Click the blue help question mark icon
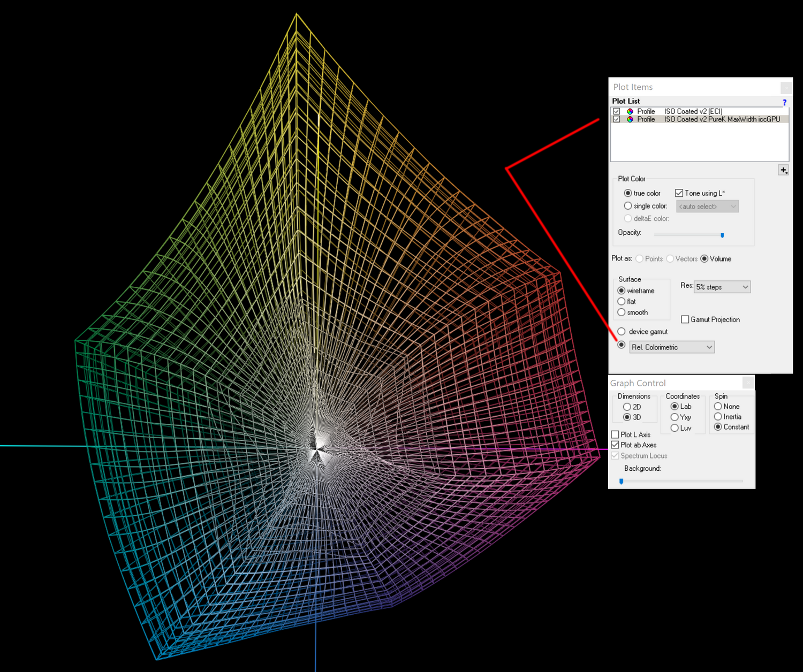Image resolution: width=803 pixels, height=672 pixels. click(x=784, y=102)
